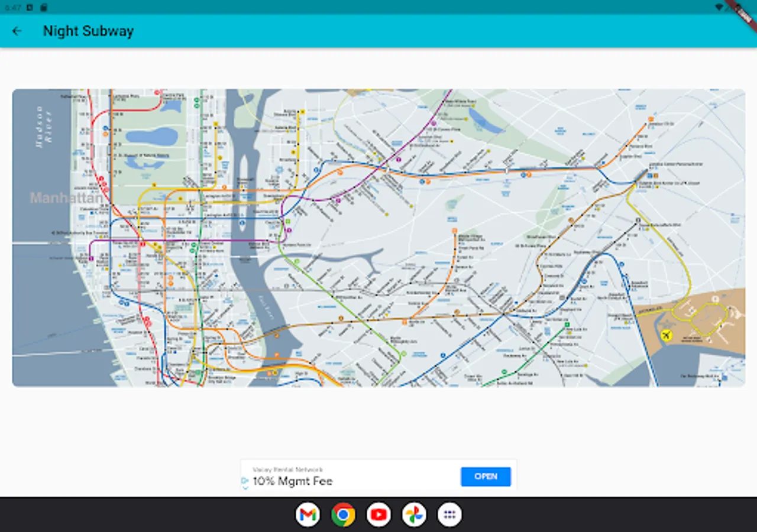
Task: Open the app drawer grid icon
Action: click(449, 515)
